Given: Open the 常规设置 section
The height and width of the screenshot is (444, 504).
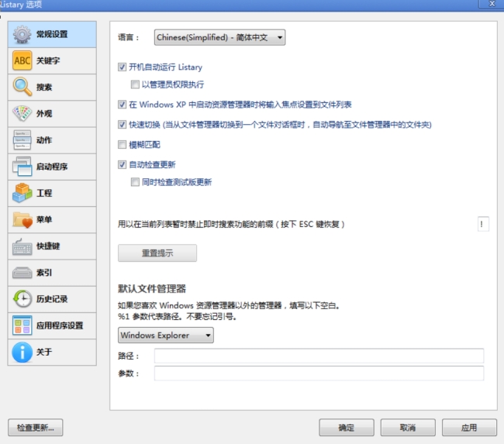Looking at the screenshot, I should coord(52,34).
